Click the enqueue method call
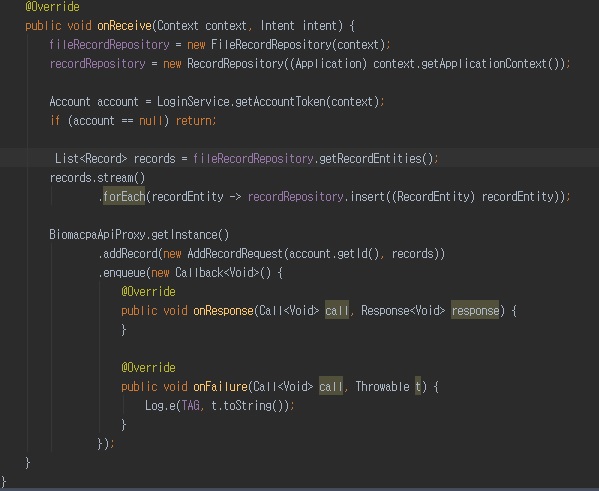 click(124, 273)
